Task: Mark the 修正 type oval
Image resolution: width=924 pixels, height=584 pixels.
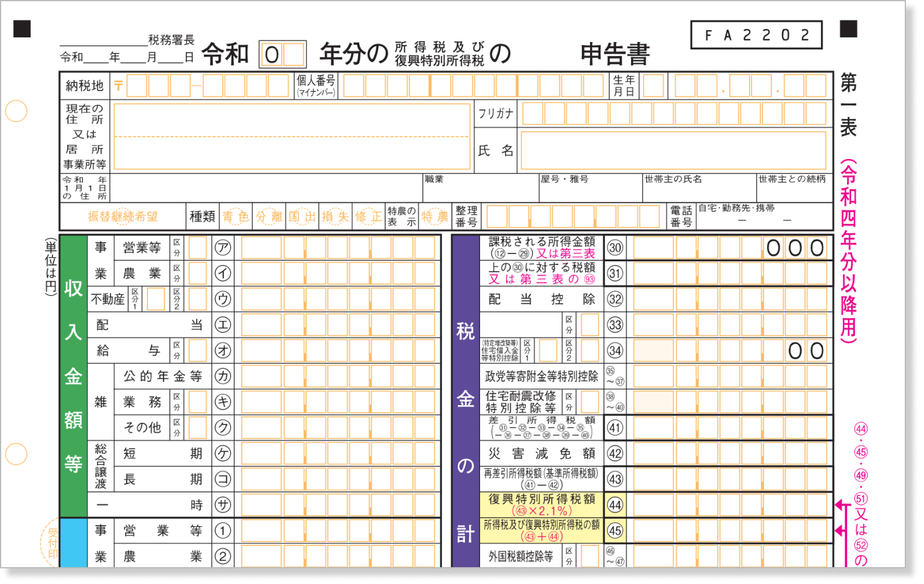Action: coord(368,217)
